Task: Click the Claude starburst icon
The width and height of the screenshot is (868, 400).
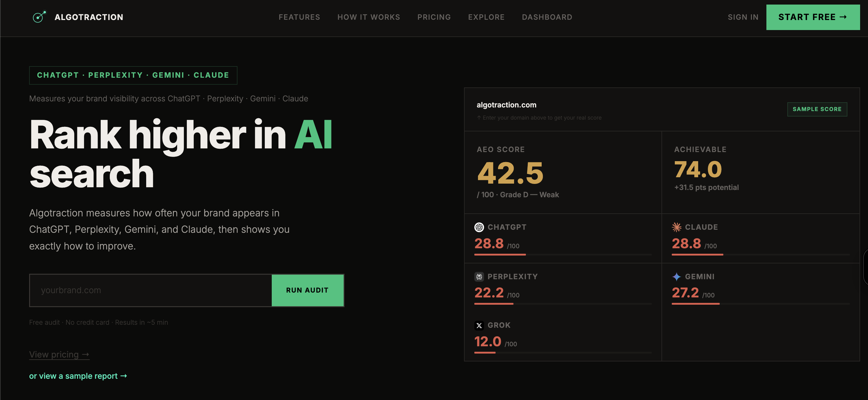Action: point(676,227)
